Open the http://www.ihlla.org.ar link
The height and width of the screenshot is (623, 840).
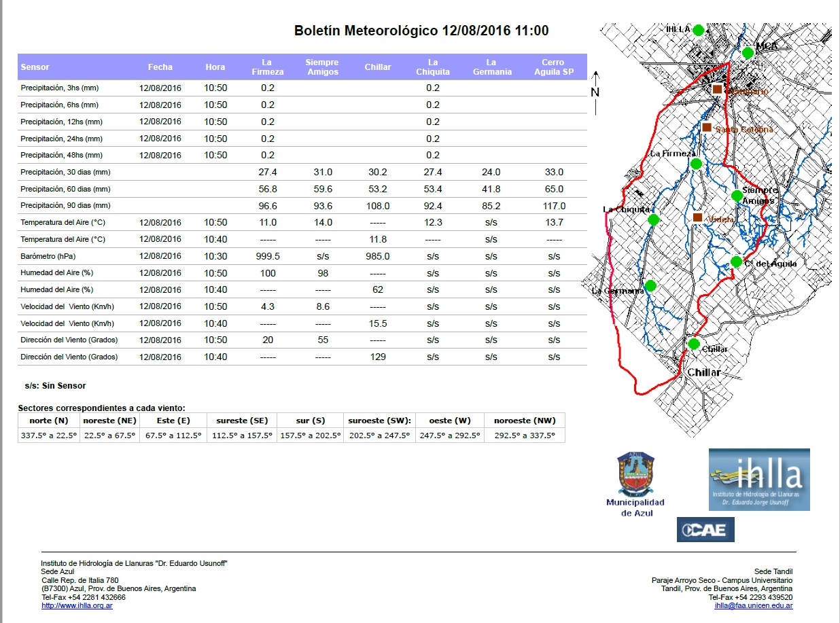77,605
